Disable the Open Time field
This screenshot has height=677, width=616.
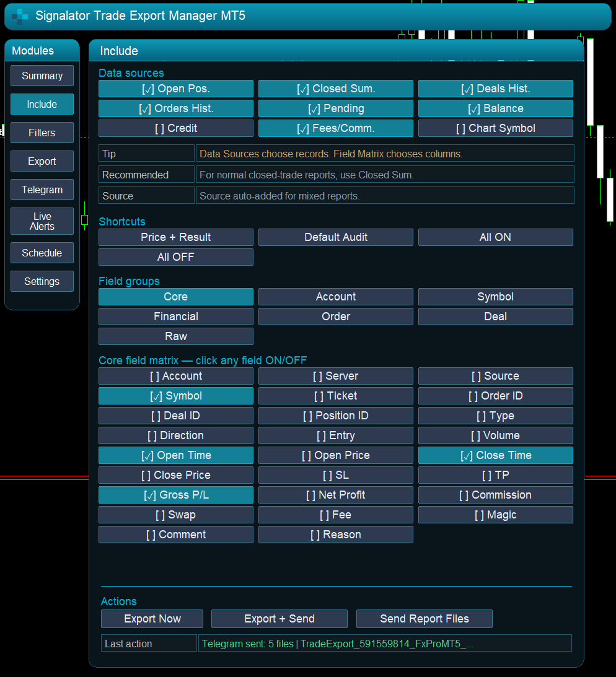[x=176, y=455]
